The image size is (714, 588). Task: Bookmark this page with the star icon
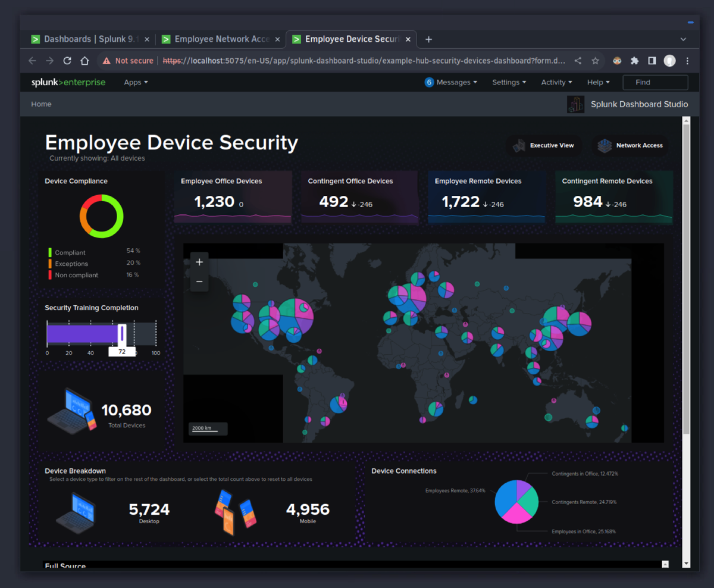(x=595, y=61)
